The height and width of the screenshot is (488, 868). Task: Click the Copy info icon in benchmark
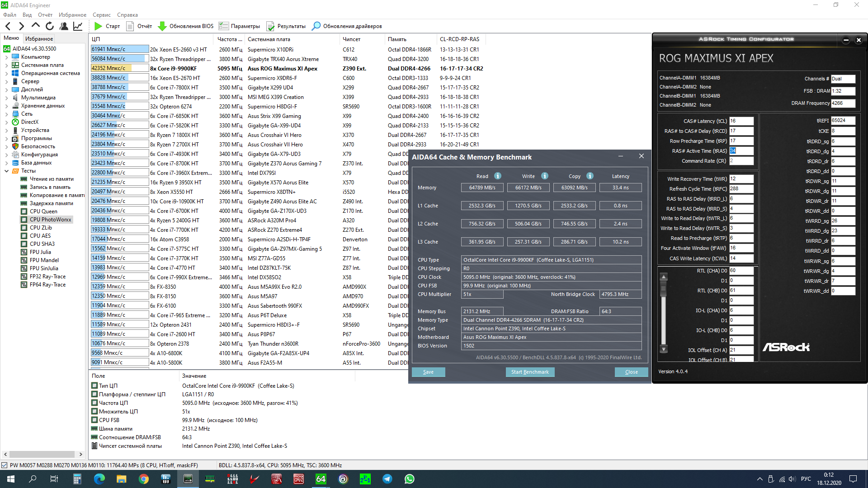[x=590, y=176]
